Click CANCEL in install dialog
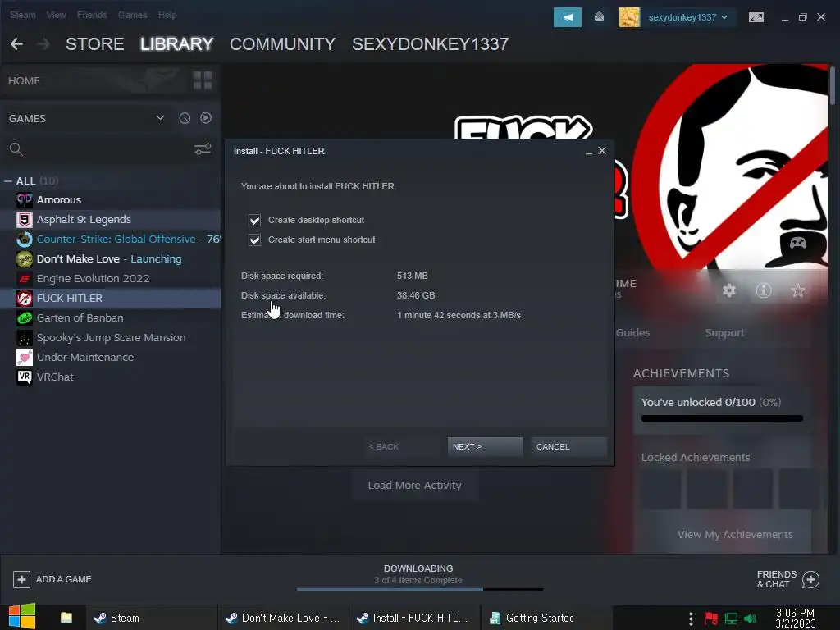 569,447
